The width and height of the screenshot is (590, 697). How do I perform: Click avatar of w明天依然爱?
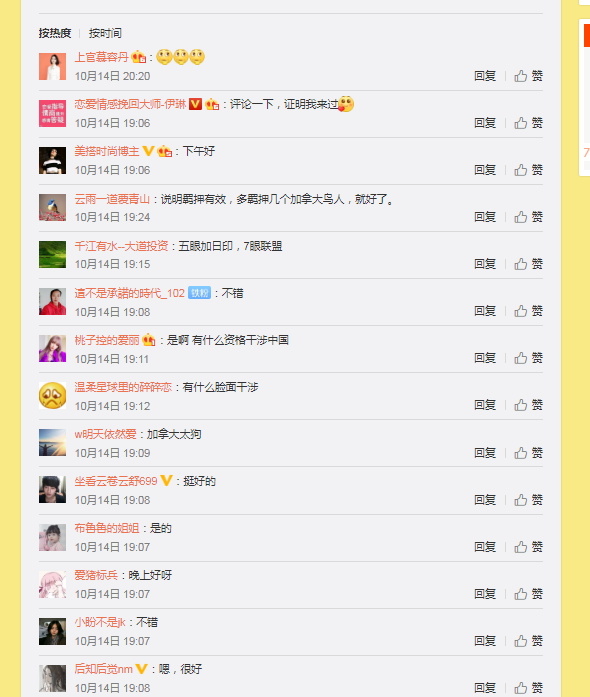pyautogui.click(x=52, y=443)
